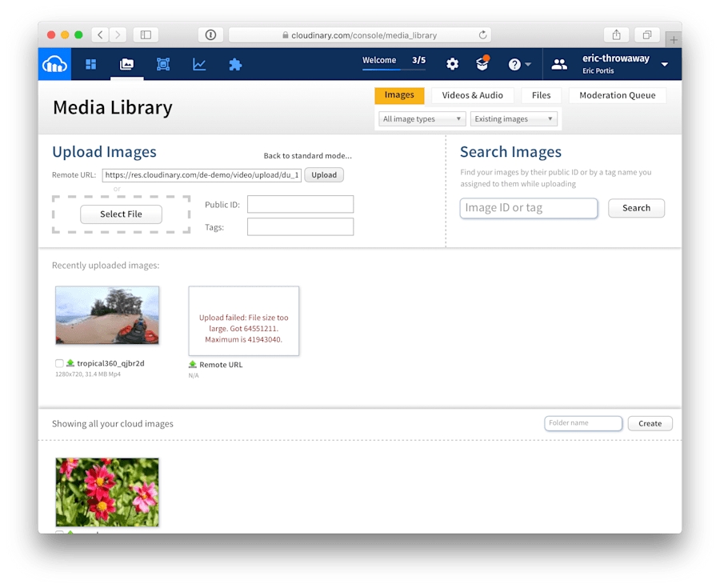This screenshot has height=588, width=720.
Task: Open the Reports chart icon
Action: [x=199, y=64]
